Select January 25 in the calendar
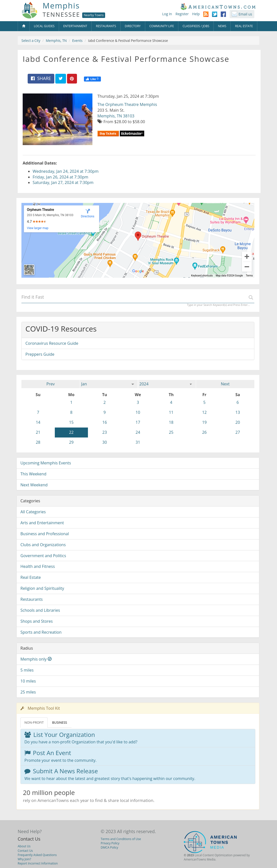The width and height of the screenshot is (277, 868). 171,432
